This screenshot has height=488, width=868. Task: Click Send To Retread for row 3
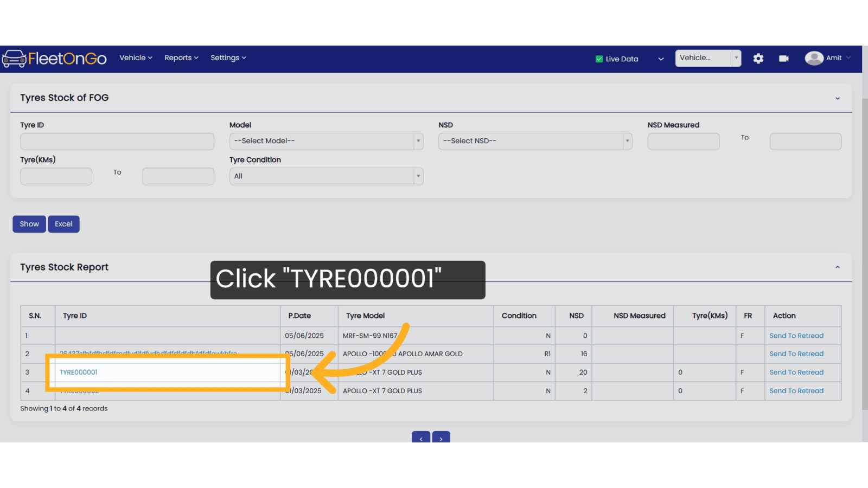tap(796, 373)
